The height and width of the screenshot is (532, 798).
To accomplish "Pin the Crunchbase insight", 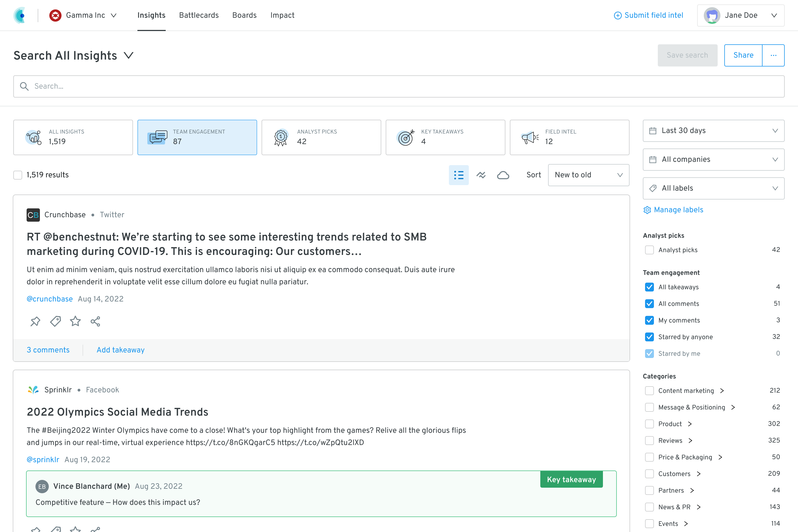I will click(x=35, y=321).
